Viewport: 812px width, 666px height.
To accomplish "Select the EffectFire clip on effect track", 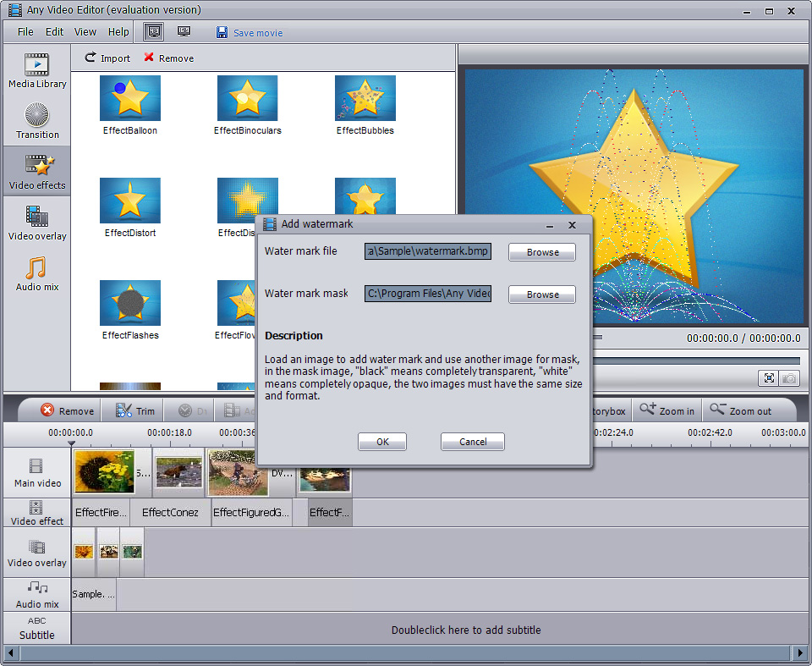I will coord(101,513).
